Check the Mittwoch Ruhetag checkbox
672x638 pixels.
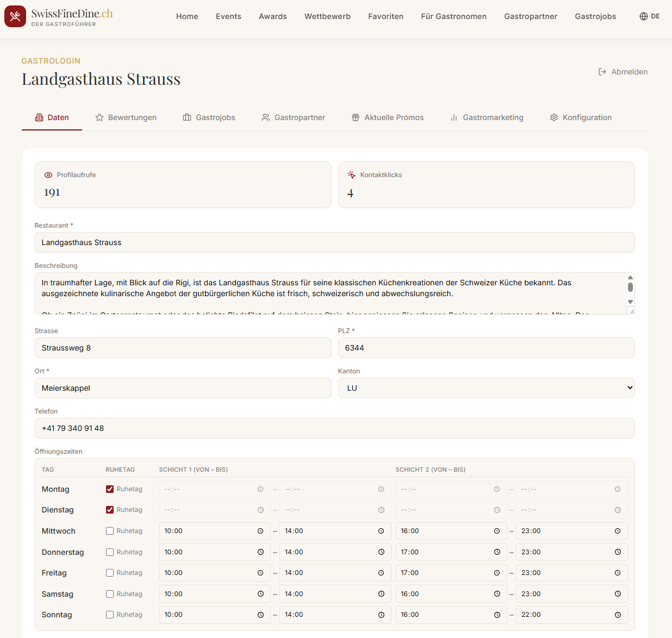(110, 531)
